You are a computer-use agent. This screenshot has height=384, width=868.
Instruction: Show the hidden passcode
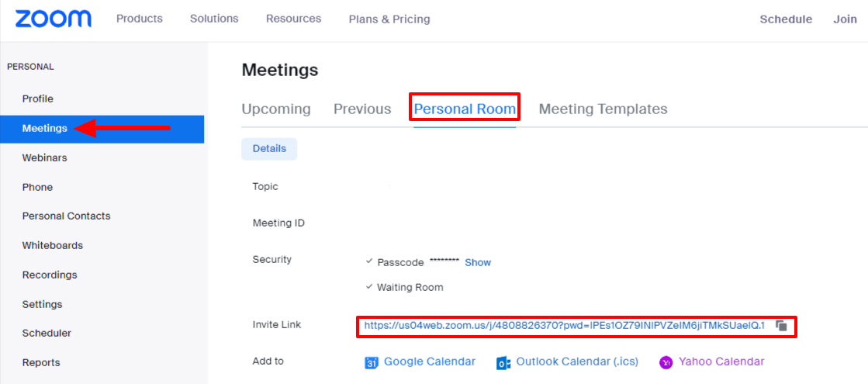tap(478, 263)
